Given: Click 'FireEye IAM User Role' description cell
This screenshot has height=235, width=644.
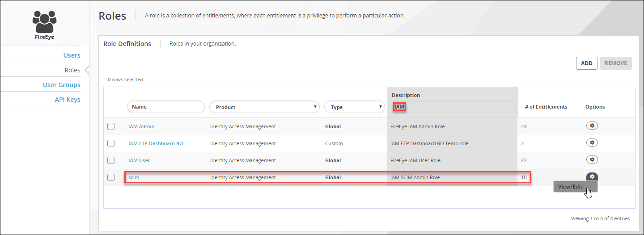Looking at the screenshot, I should [x=415, y=160].
